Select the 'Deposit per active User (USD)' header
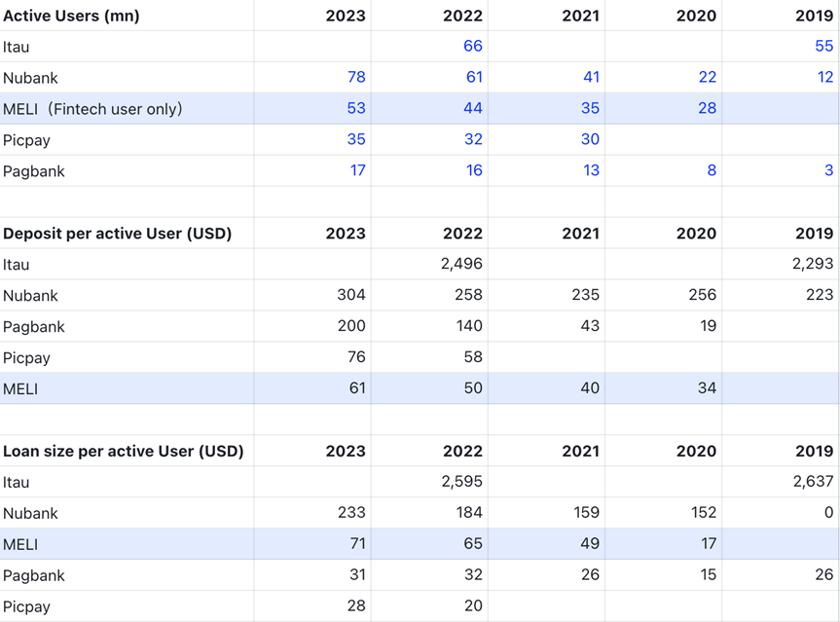This screenshot has width=840, height=622. click(x=118, y=234)
